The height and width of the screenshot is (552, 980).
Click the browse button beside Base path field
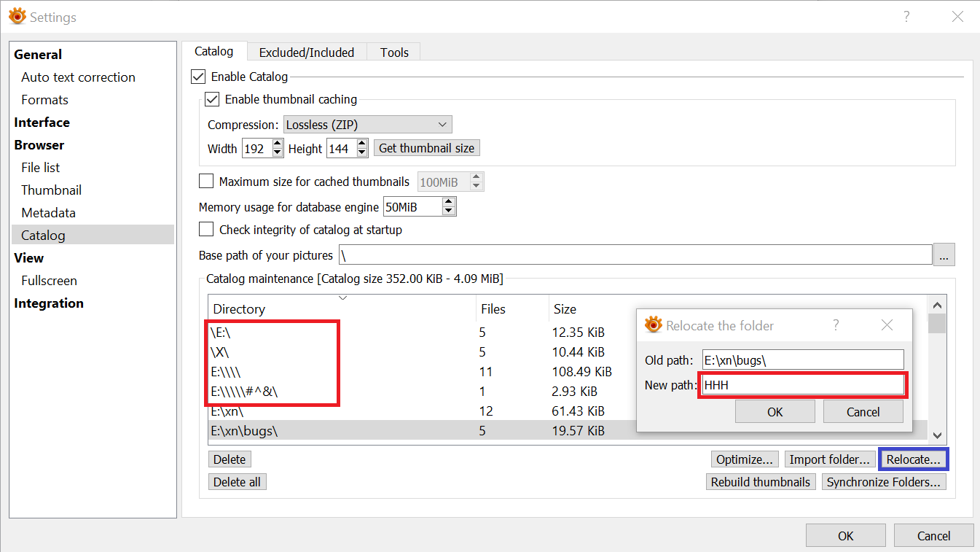click(x=944, y=255)
